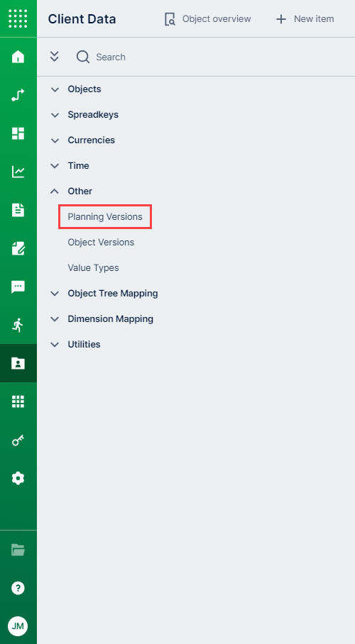Open the chat comments icon in sidebar
The width and height of the screenshot is (355, 644).
click(18, 287)
